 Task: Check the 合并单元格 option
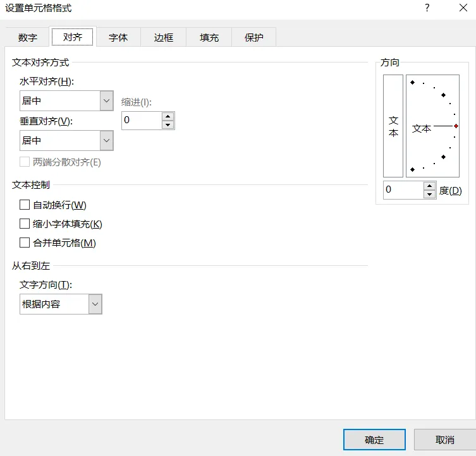pyautogui.click(x=25, y=243)
